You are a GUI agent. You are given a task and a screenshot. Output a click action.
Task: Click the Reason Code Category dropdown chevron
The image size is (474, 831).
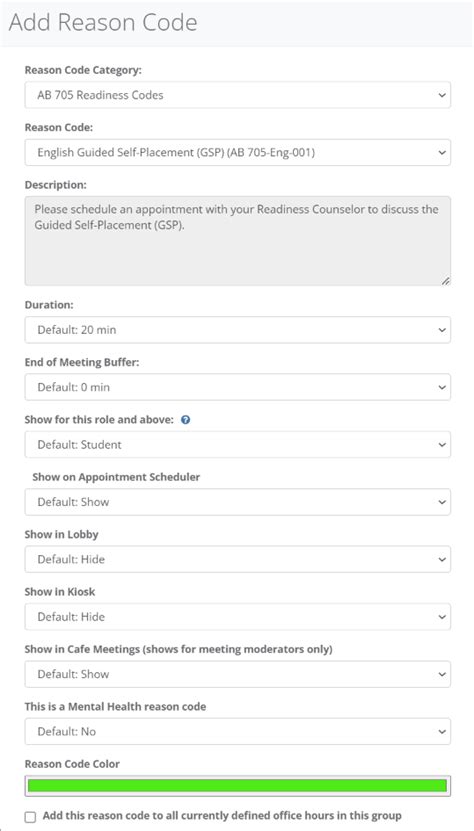click(x=442, y=95)
